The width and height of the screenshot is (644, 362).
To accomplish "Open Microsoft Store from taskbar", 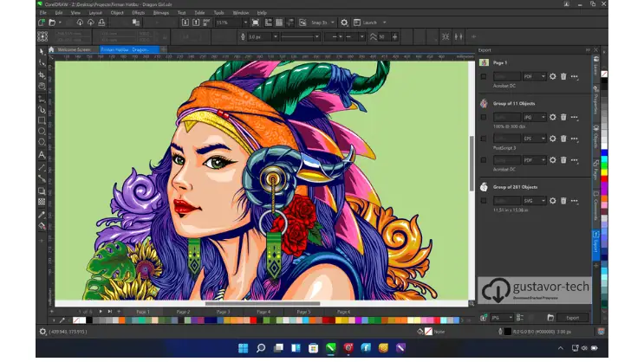I will pos(314,348).
